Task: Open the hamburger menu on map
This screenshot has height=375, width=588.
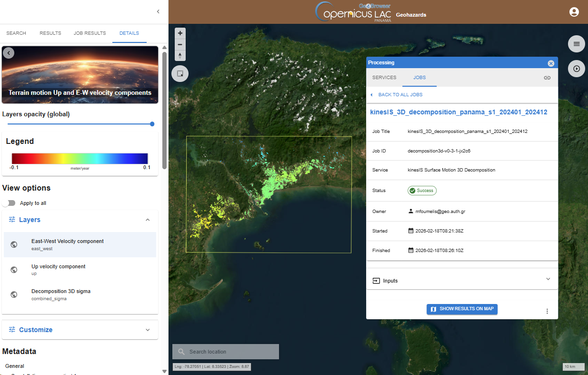Action: 576,44
